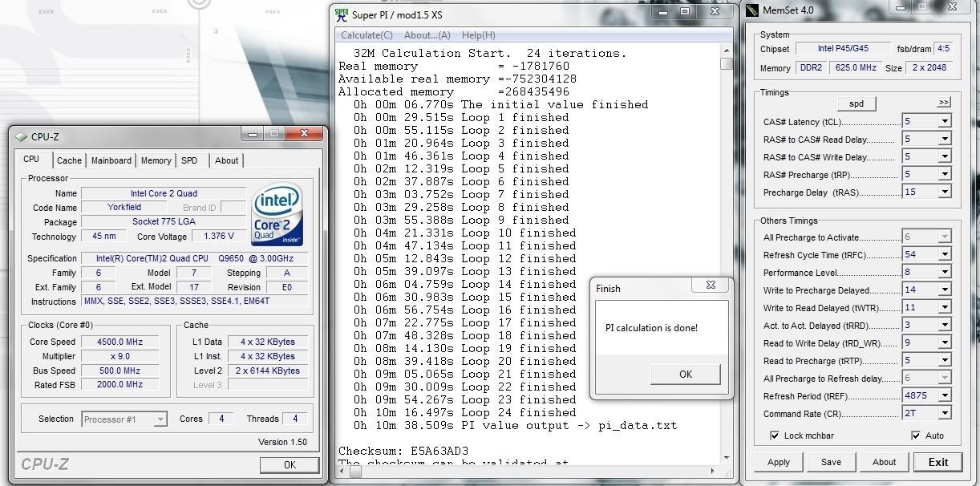Image resolution: width=980 pixels, height=486 pixels.
Task: Open Act. to Act. Delayed (tRRD) dropdown
Action: [945, 326]
